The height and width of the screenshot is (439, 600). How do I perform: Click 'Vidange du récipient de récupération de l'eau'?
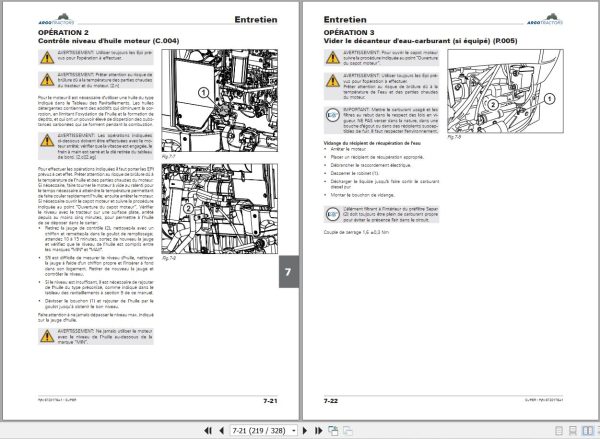[x=372, y=143]
